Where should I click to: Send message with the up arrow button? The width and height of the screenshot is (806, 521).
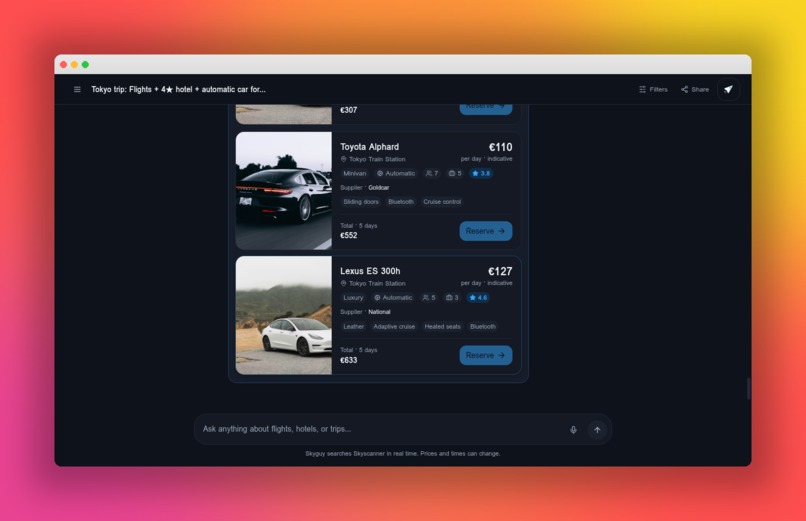[x=597, y=430]
